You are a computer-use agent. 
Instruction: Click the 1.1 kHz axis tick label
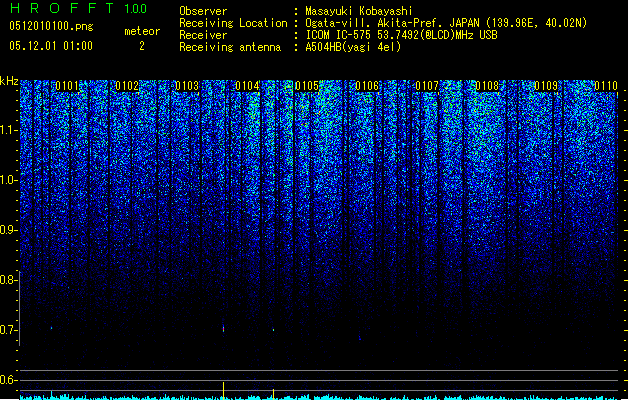tap(9, 130)
